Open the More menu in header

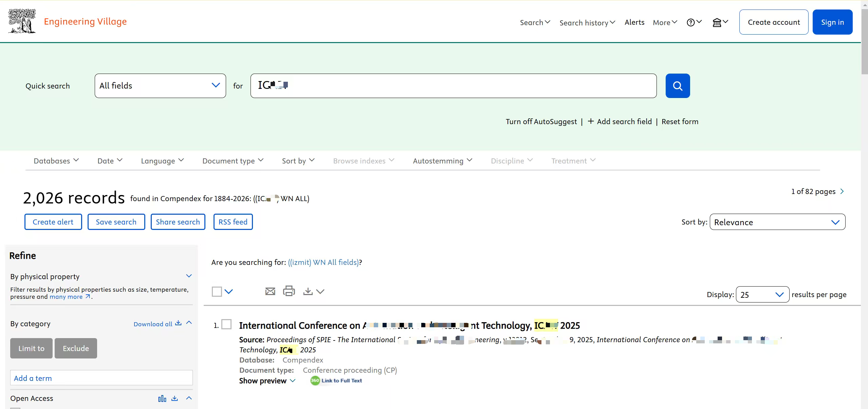665,22
